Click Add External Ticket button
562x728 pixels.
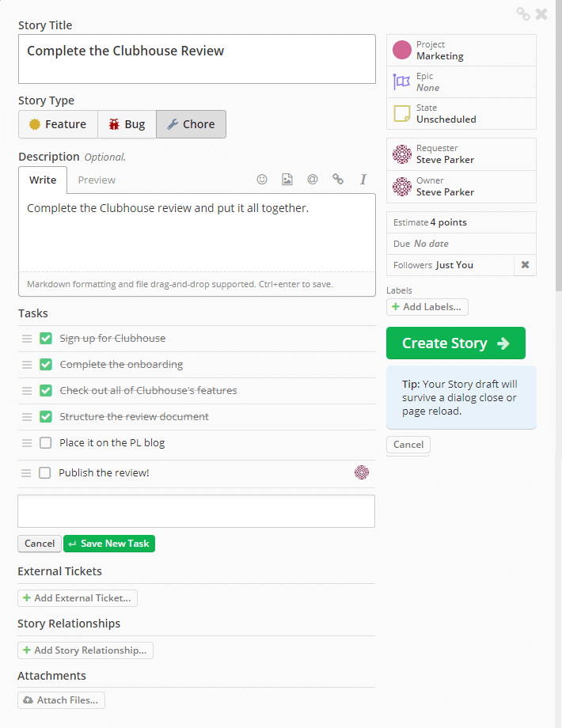point(78,598)
